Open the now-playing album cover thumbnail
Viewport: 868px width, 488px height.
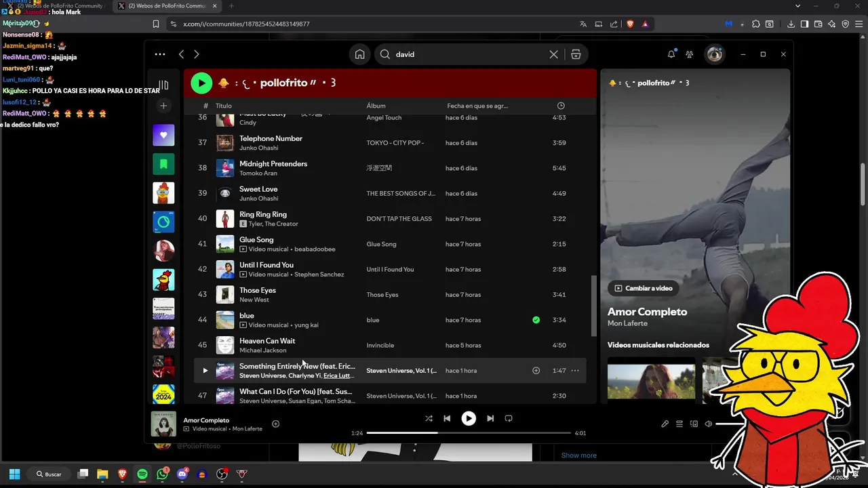pyautogui.click(x=163, y=424)
